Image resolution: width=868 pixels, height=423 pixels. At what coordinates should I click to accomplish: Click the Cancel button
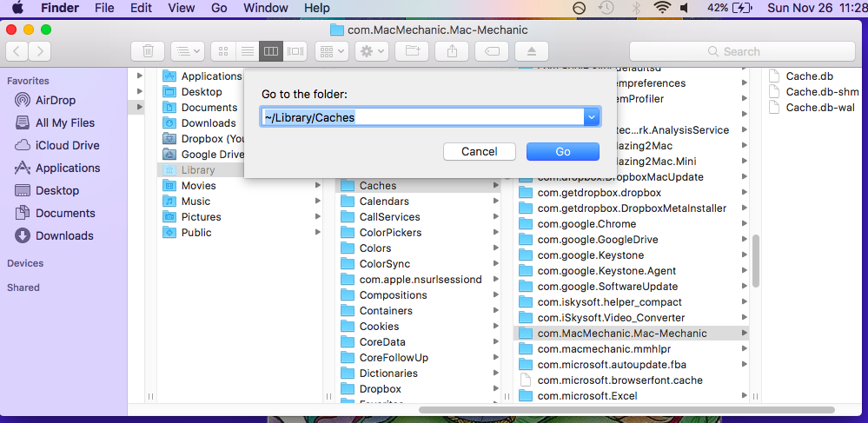pos(480,152)
